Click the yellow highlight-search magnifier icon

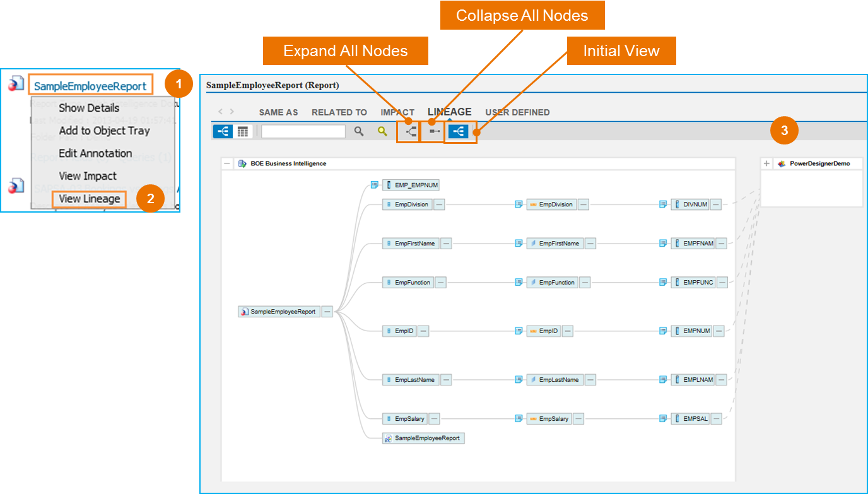[382, 131]
